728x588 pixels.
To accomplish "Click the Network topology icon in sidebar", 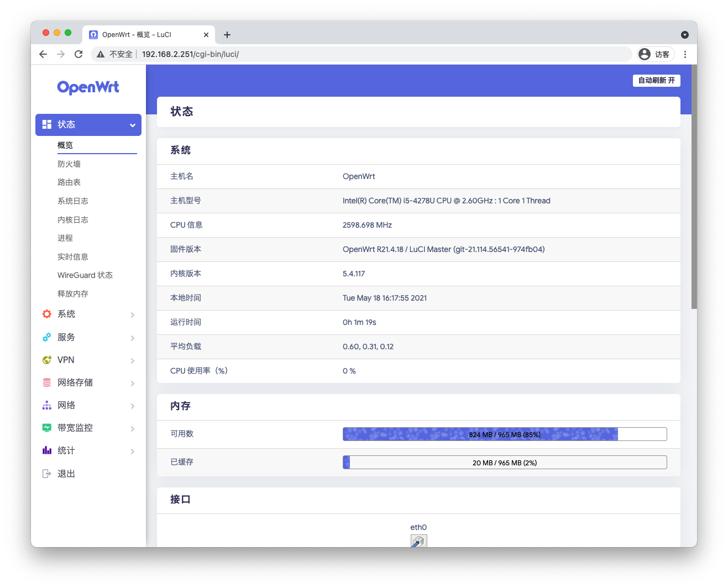I will tap(47, 405).
